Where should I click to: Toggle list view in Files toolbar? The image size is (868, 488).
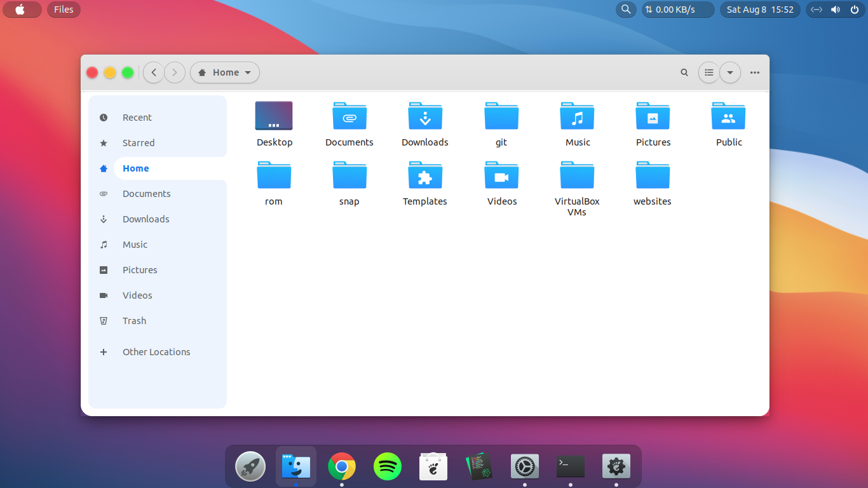(x=709, y=72)
